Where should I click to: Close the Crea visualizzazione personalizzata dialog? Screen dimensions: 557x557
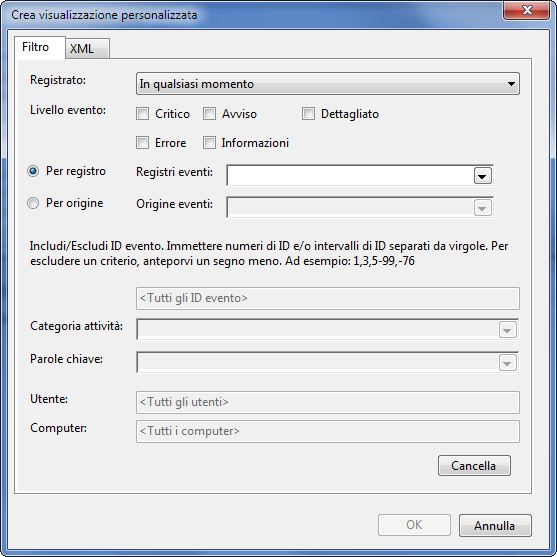point(527,10)
